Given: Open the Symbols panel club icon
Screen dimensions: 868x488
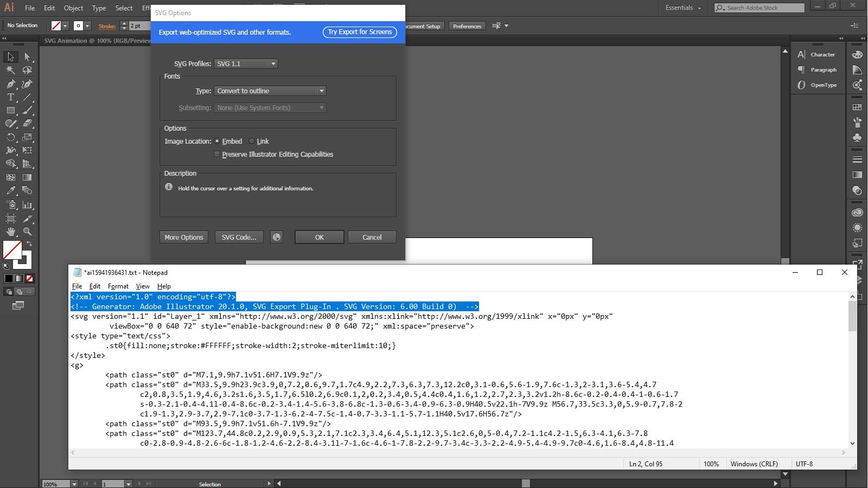Looking at the screenshot, I should coord(857,138).
